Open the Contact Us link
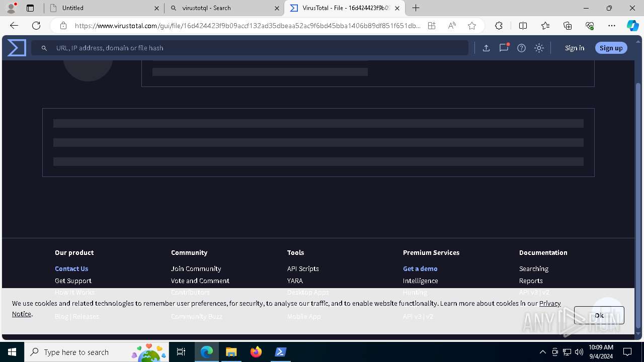The width and height of the screenshot is (644, 362). [x=71, y=269]
